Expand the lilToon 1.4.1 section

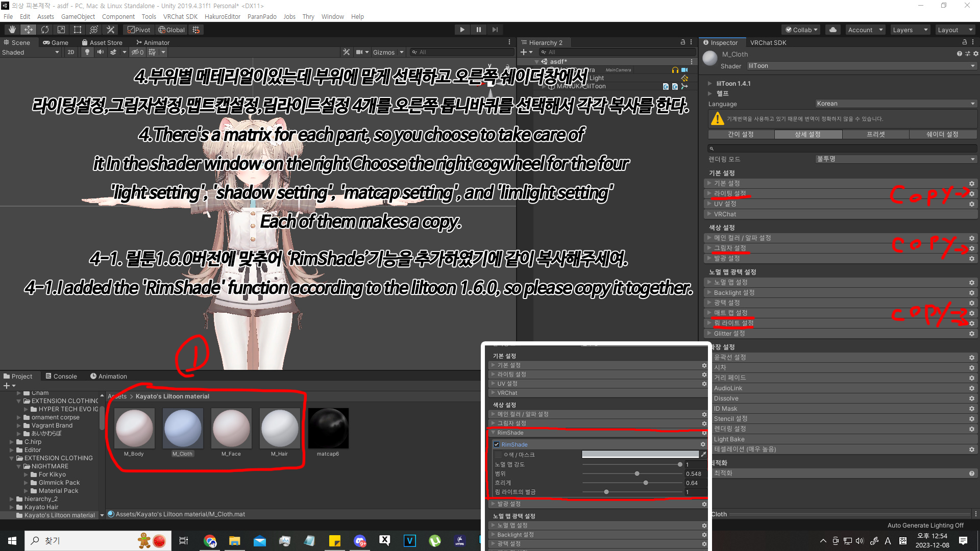pos(709,83)
